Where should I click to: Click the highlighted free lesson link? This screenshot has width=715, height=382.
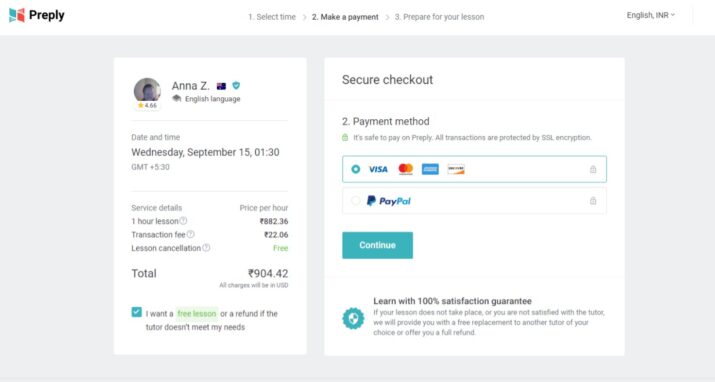[x=197, y=314]
